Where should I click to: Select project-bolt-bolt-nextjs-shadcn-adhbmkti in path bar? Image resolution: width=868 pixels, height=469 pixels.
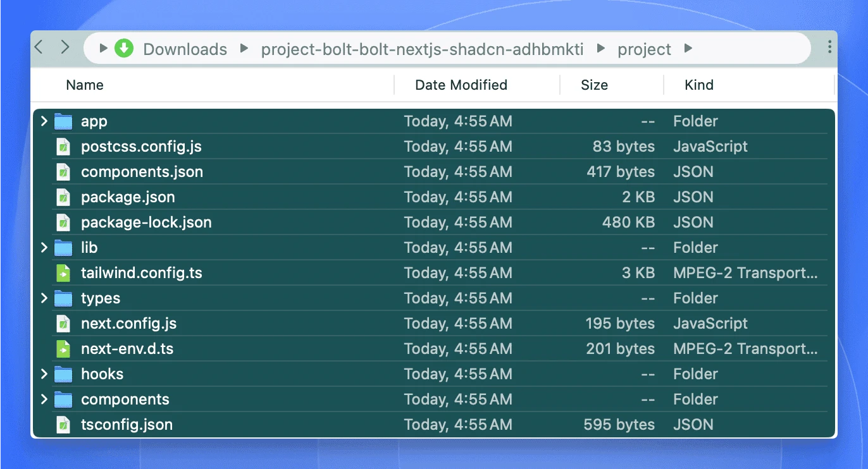point(422,49)
